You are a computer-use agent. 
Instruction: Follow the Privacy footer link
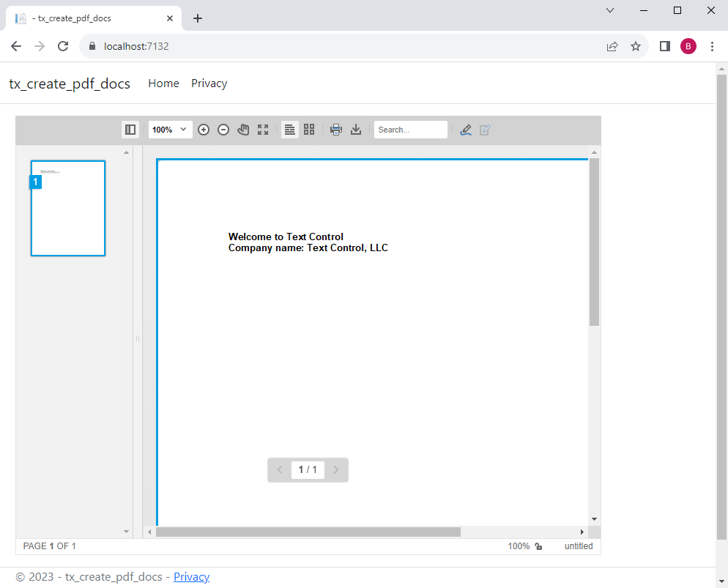(191, 576)
